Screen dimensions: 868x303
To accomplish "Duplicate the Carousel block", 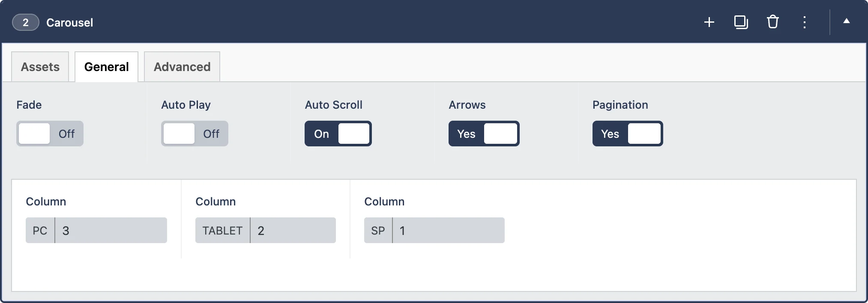I will 741,22.
